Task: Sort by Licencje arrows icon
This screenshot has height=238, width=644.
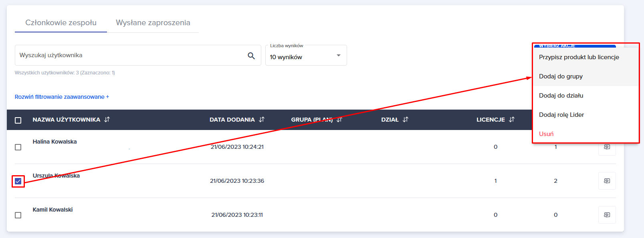Action: (x=512, y=120)
